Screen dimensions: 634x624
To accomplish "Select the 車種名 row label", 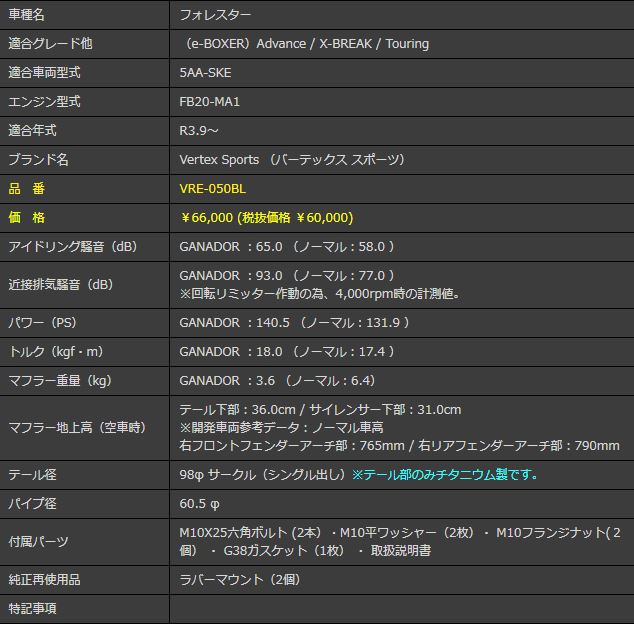I will point(26,15).
